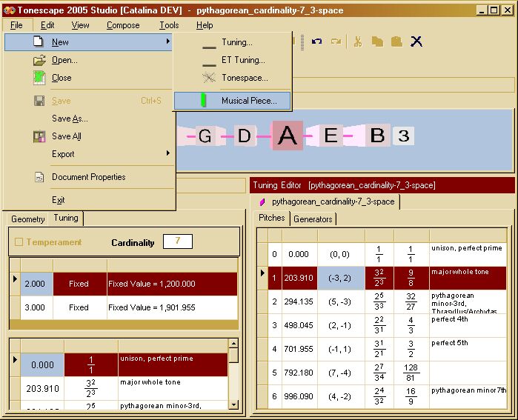
Task: Click the 996.090 cents cell
Action: (300, 397)
